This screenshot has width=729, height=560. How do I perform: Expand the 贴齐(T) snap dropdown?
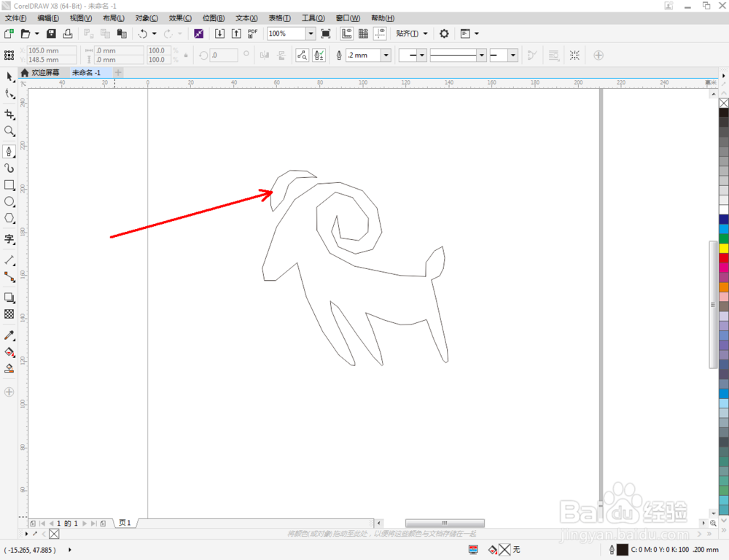click(x=426, y=34)
